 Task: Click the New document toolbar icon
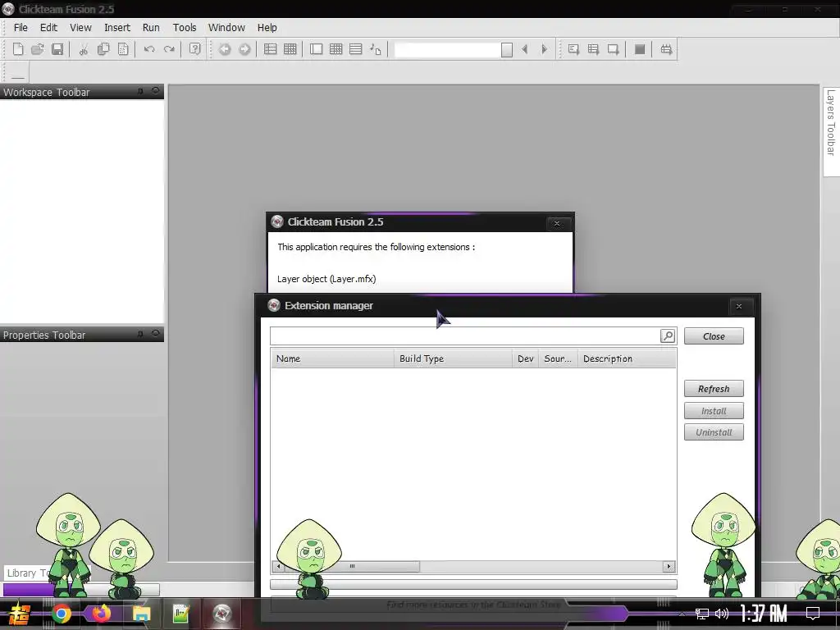[18, 49]
